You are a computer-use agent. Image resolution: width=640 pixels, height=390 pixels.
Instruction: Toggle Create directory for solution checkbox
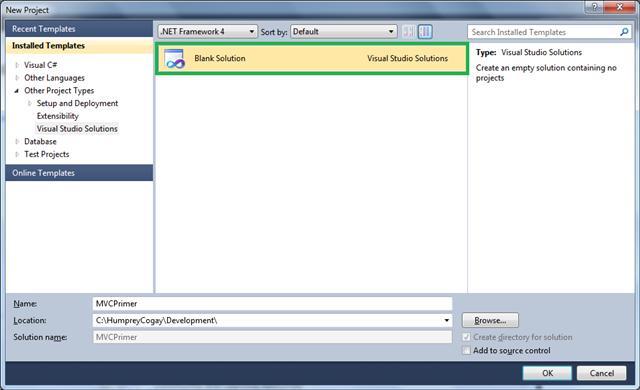pos(466,337)
